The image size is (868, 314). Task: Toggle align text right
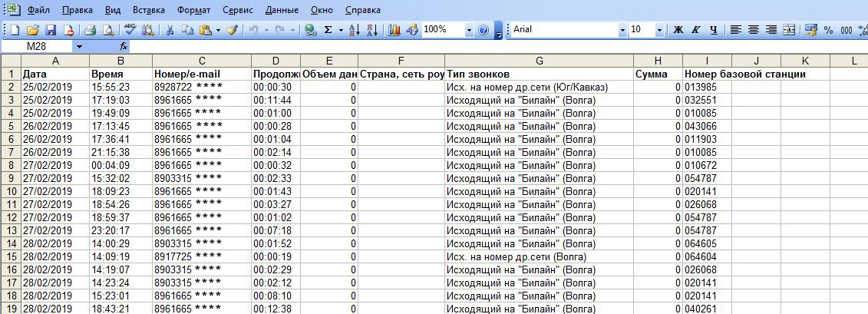(771, 31)
